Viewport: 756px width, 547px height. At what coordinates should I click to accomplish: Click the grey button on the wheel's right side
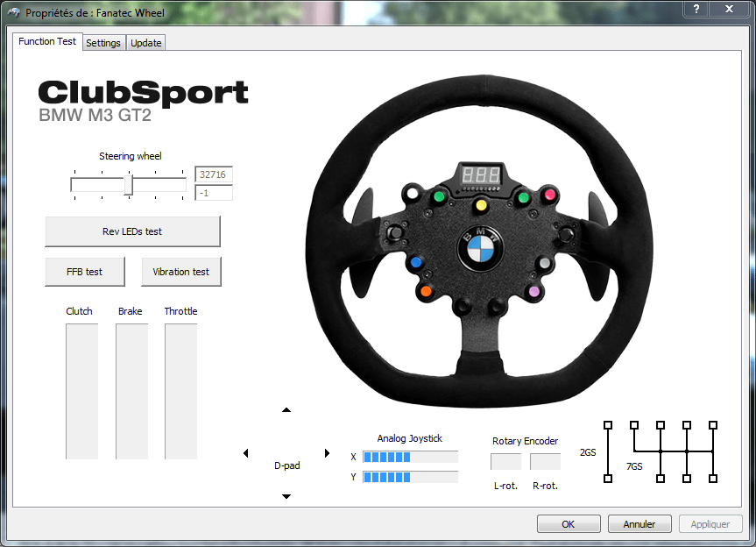(x=544, y=263)
